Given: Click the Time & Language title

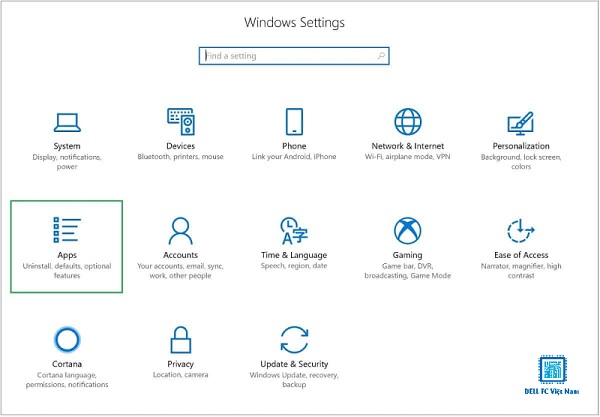Looking at the screenshot, I should coord(294,255).
